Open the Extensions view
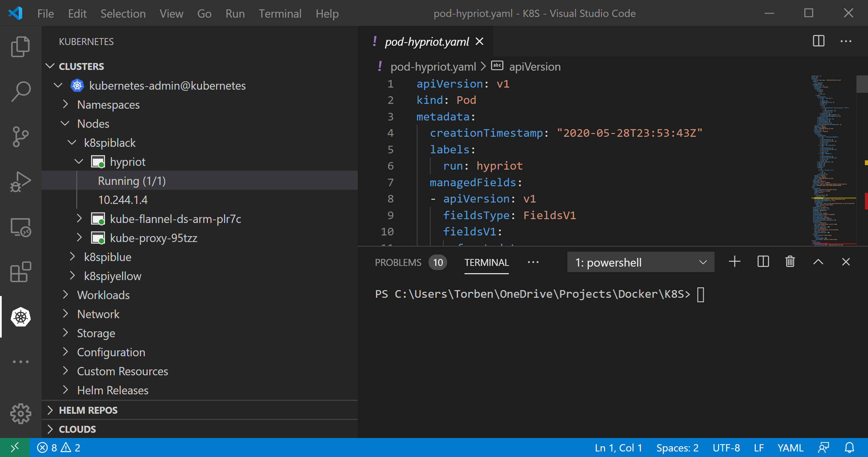Image resolution: width=868 pixels, height=457 pixels. pos(20,272)
